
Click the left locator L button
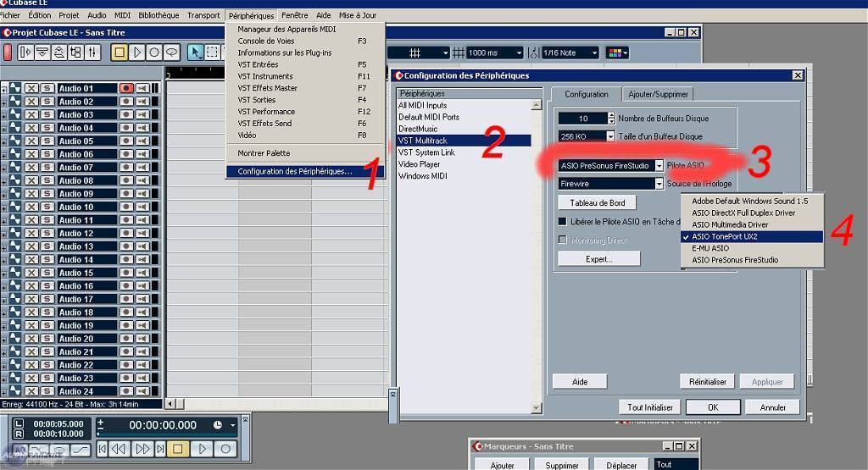pos(19,423)
